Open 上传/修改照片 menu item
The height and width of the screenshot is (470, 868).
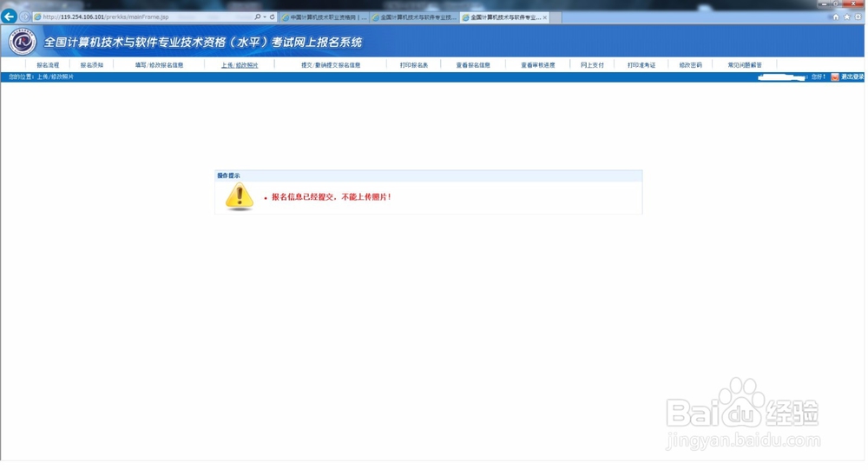point(240,65)
